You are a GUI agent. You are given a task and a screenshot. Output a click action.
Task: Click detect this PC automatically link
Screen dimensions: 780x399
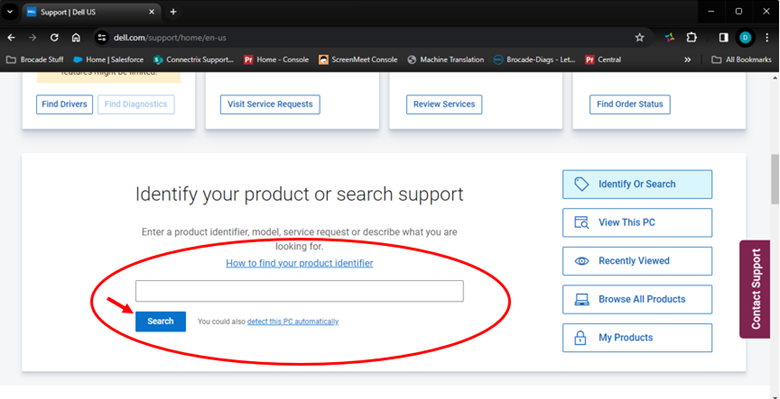pos(293,322)
